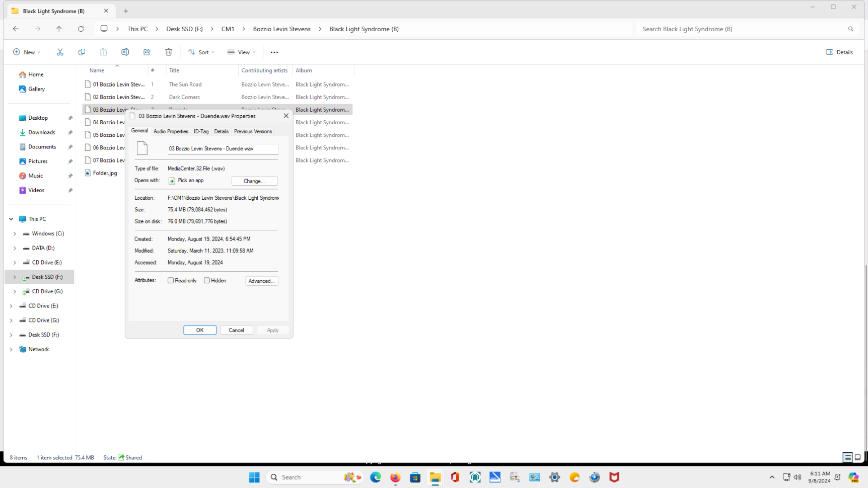
Task: Click the Rename icon in toolbar
Action: (x=125, y=52)
